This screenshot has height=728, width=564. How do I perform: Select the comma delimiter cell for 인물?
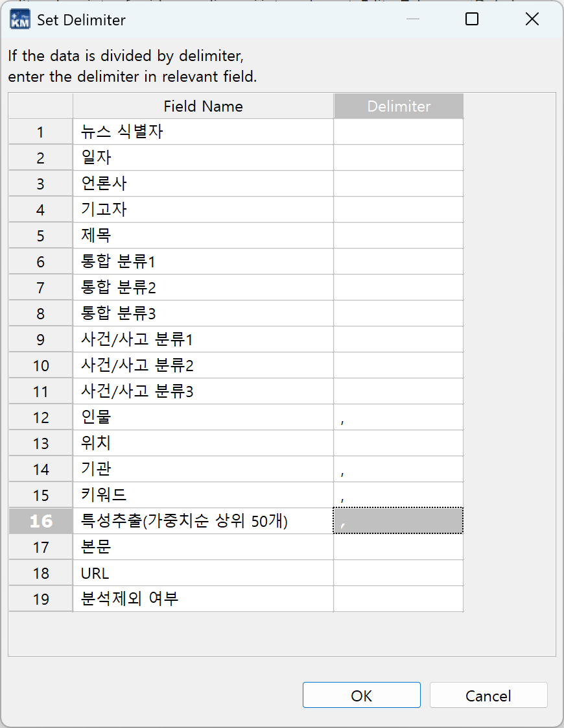click(x=398, y=417)
